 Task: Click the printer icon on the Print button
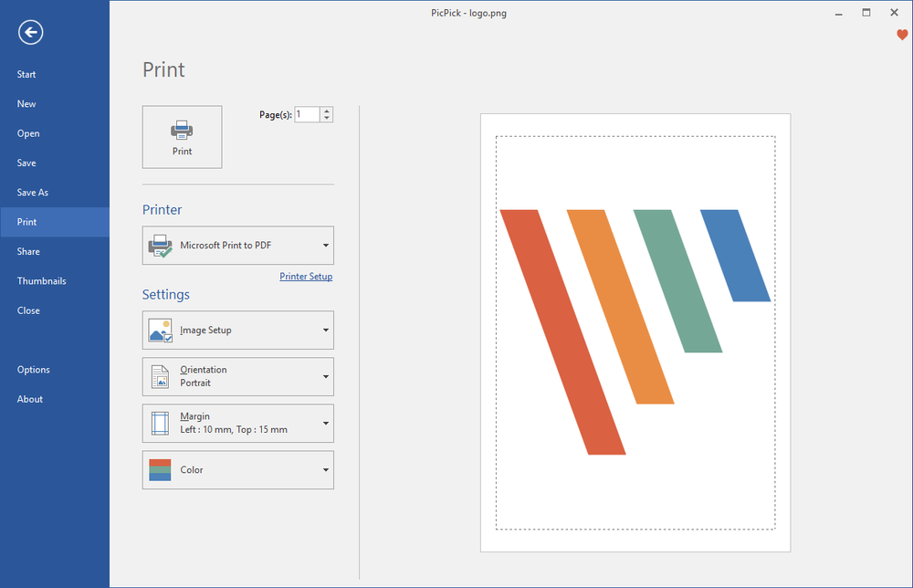coord(182,129)
